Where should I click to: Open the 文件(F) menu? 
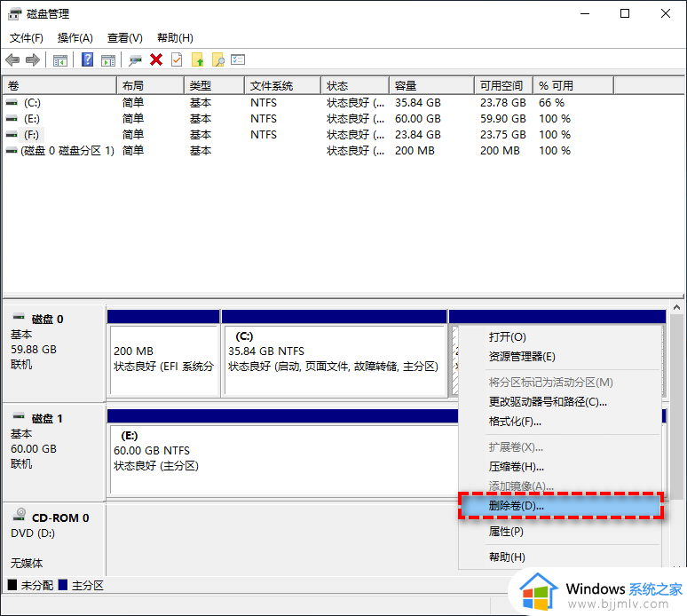[x=27, y=38]
